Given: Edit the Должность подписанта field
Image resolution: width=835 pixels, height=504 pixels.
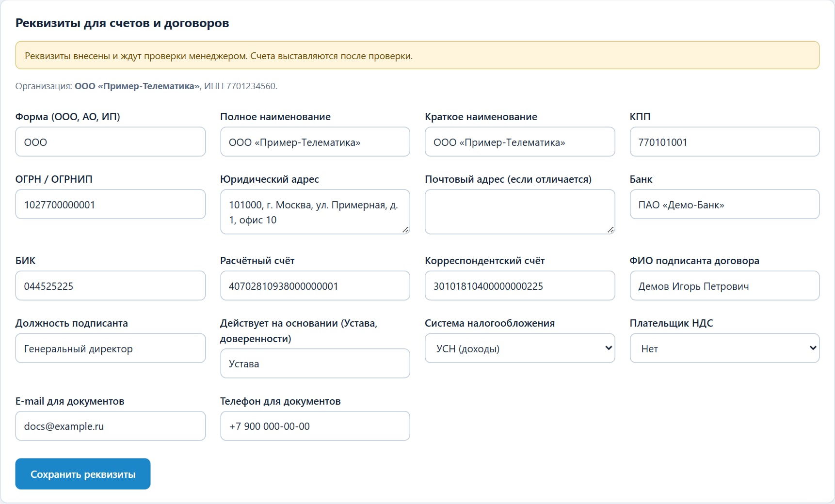Looking at the screenshot, I should click(111, 348).
